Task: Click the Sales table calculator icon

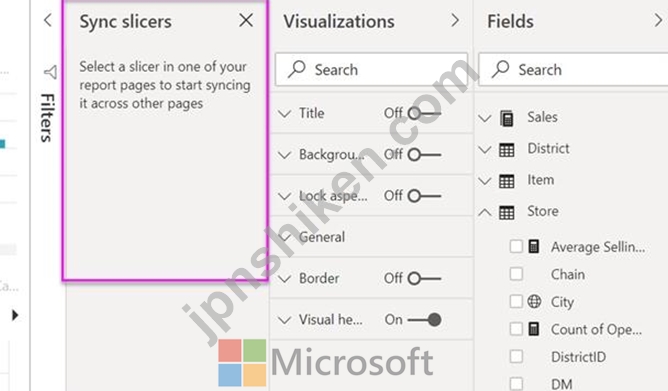Action: point(507,118)
